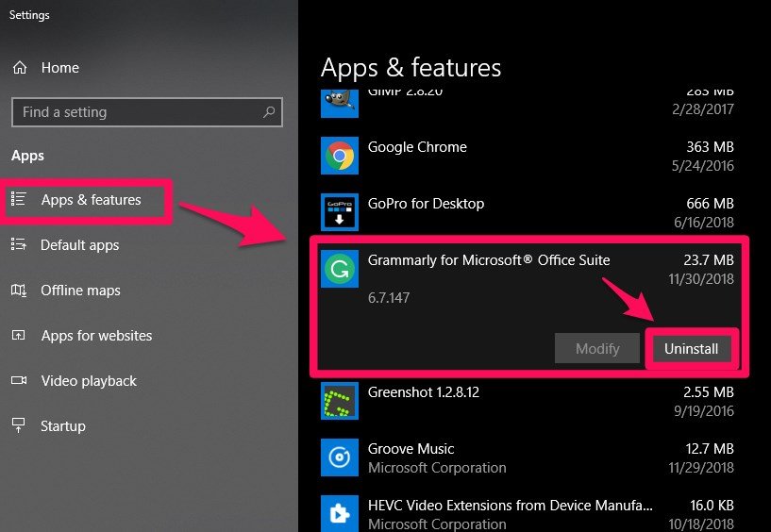
Task: Click the Grammarly for Microsoft Office Suite title
Action: pyautogui.click(x=489, y=260)
